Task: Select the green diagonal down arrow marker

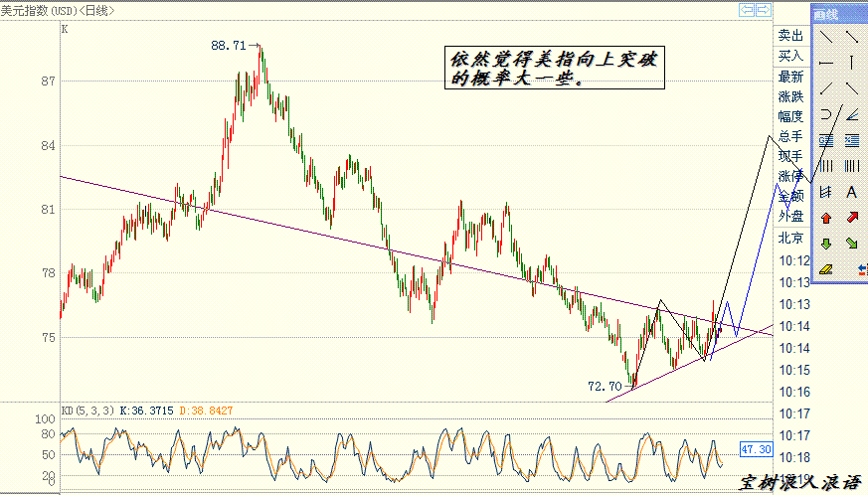Action: pyautogui.click(x=852, y=244)
